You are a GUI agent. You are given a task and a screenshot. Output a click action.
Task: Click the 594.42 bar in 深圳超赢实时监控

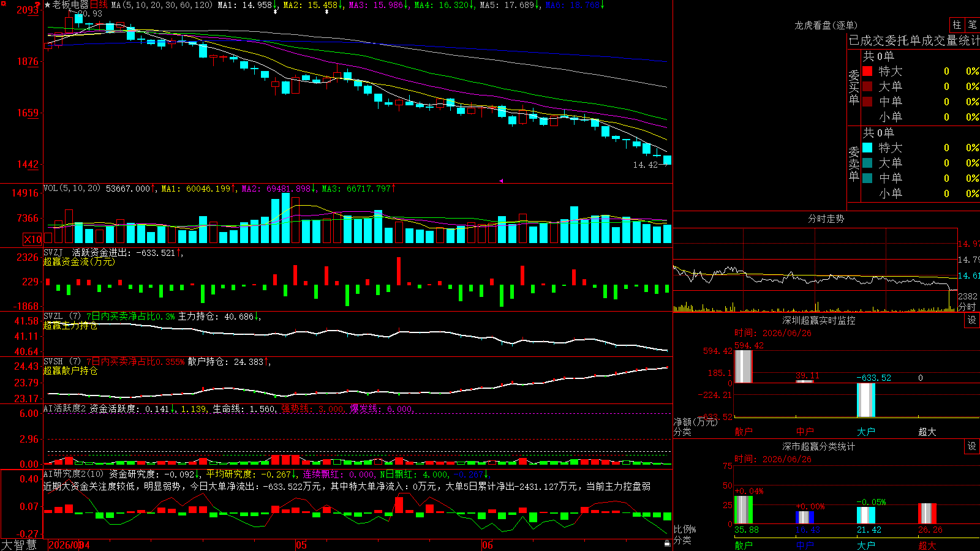[x=744, y=366]
